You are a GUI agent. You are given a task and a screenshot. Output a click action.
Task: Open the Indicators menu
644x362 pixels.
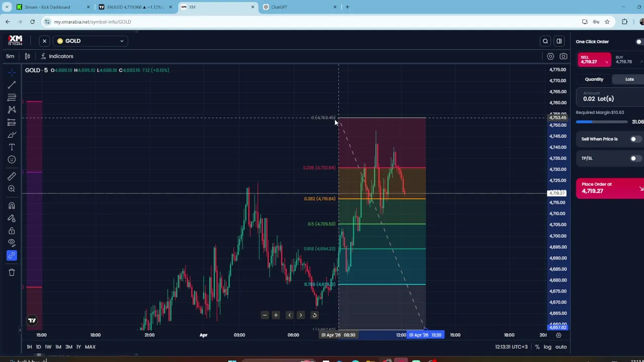click(x=57, y=56)
